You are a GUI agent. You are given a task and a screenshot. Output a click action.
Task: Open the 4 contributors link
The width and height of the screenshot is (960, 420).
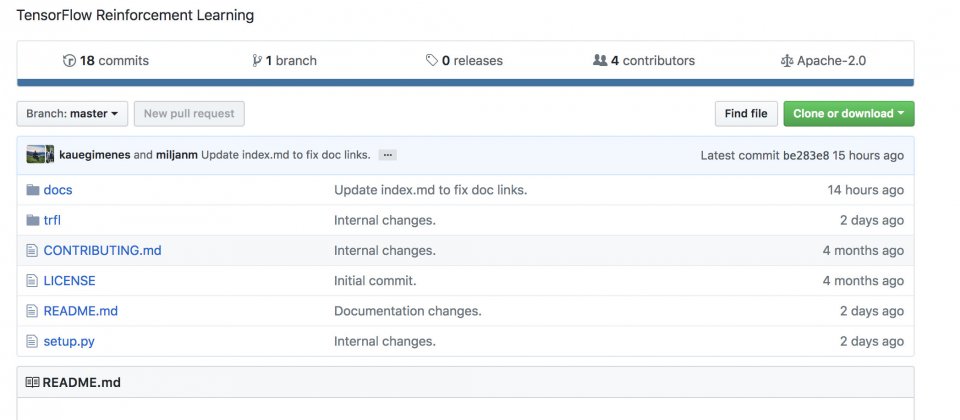click(644, 61)
